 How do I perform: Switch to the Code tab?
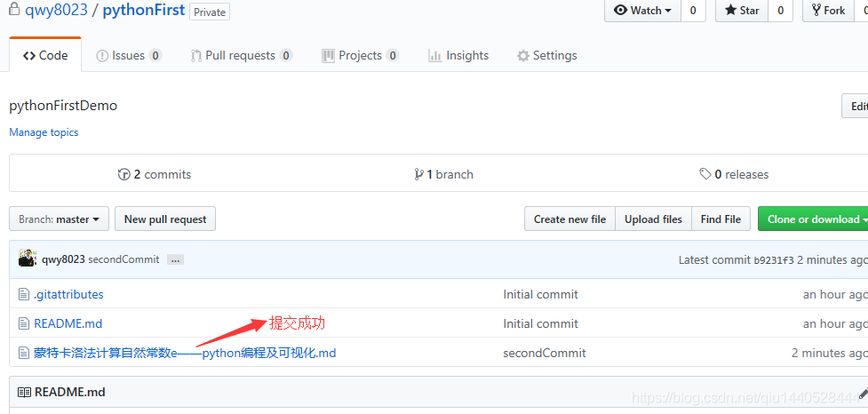pyautogui.click(x=45, y=55)
